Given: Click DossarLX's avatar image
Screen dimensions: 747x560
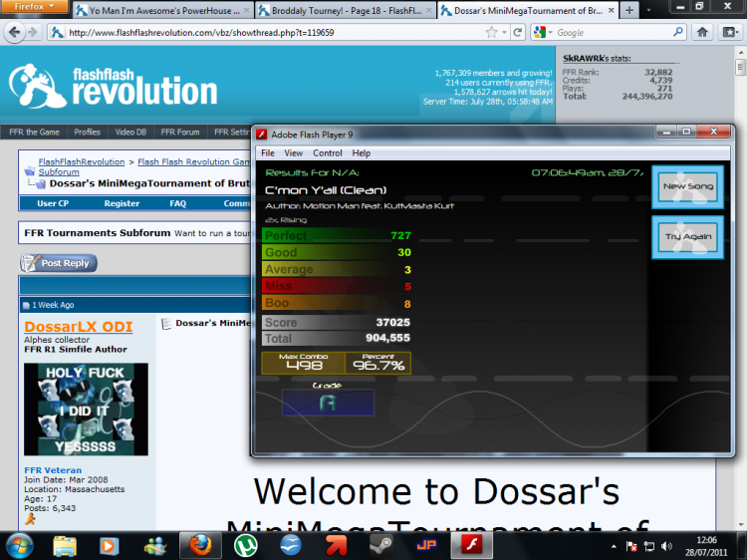Looking at the screenshot, I should 86,410.
